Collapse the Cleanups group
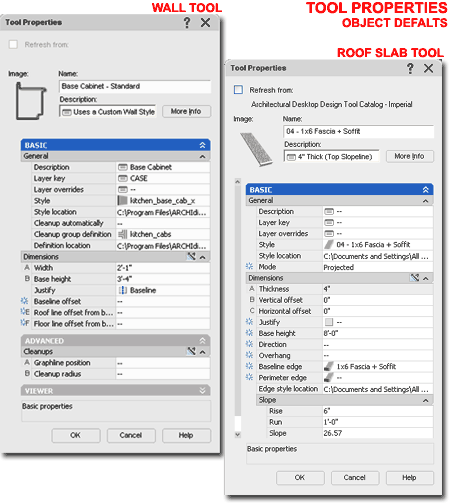Screen dimensions: 450x503 (202, 352)
